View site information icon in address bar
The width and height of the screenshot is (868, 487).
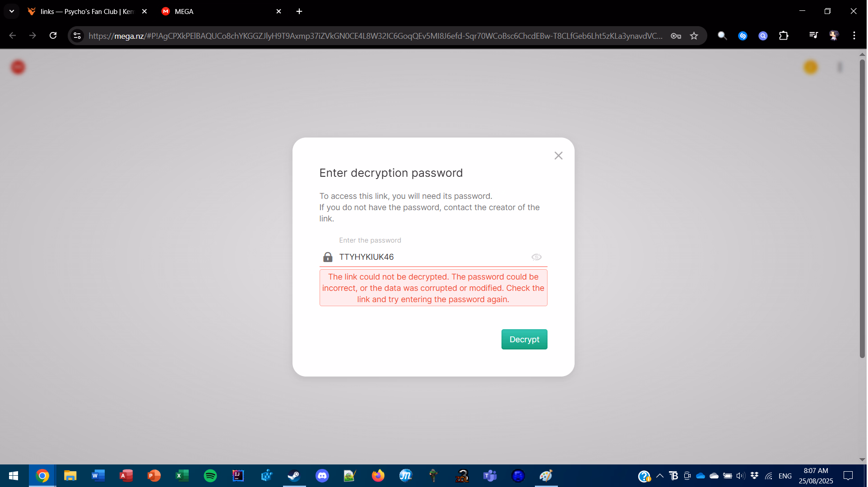[77, 36]
